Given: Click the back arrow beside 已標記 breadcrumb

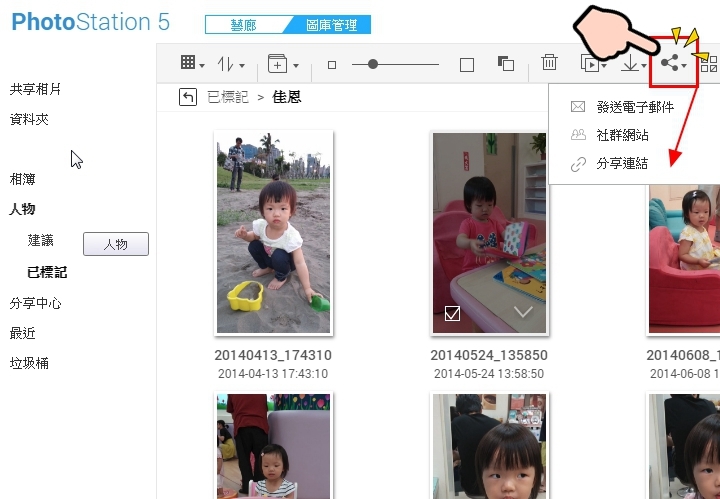Looking at the screenshot, I should tap(188, 97).
